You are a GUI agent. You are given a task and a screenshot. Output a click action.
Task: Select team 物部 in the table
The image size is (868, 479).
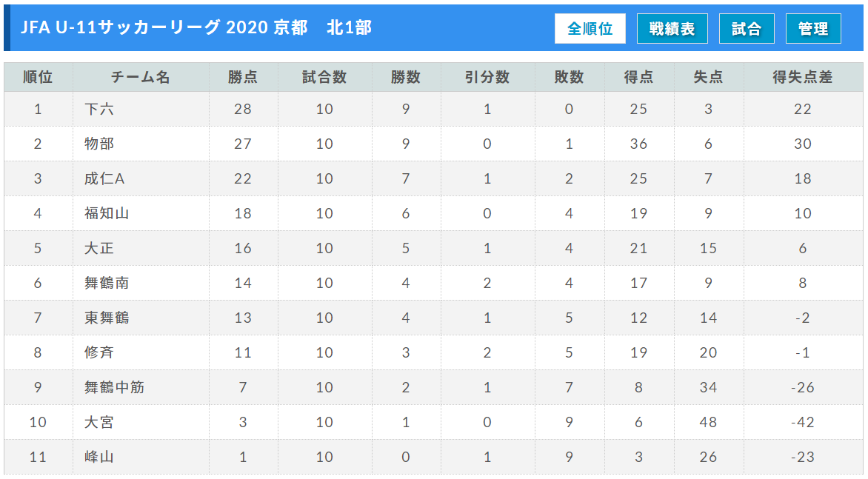point(99,144)
